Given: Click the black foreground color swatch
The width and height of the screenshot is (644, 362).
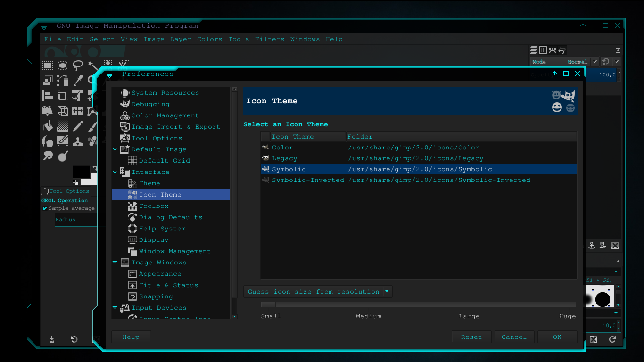Looking at the screenshot, I should pyautogui.click(x=81, y=172).
